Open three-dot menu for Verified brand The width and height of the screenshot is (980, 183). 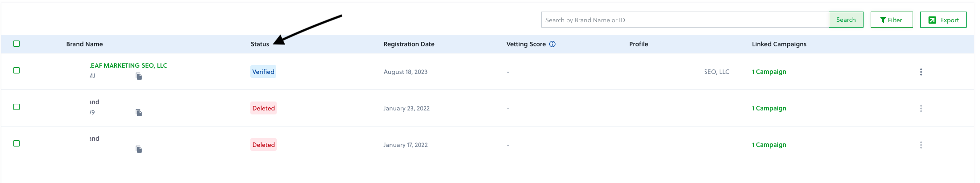point(921,72)
